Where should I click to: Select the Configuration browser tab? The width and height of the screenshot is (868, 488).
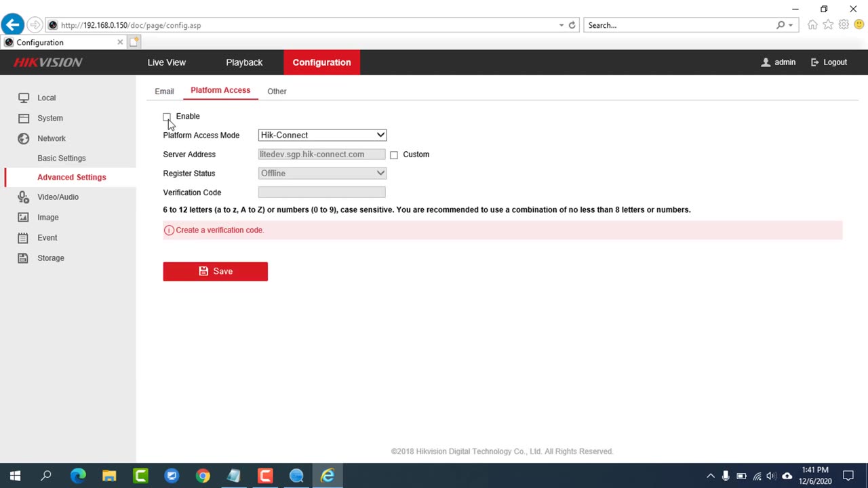(x=64, y=42)
